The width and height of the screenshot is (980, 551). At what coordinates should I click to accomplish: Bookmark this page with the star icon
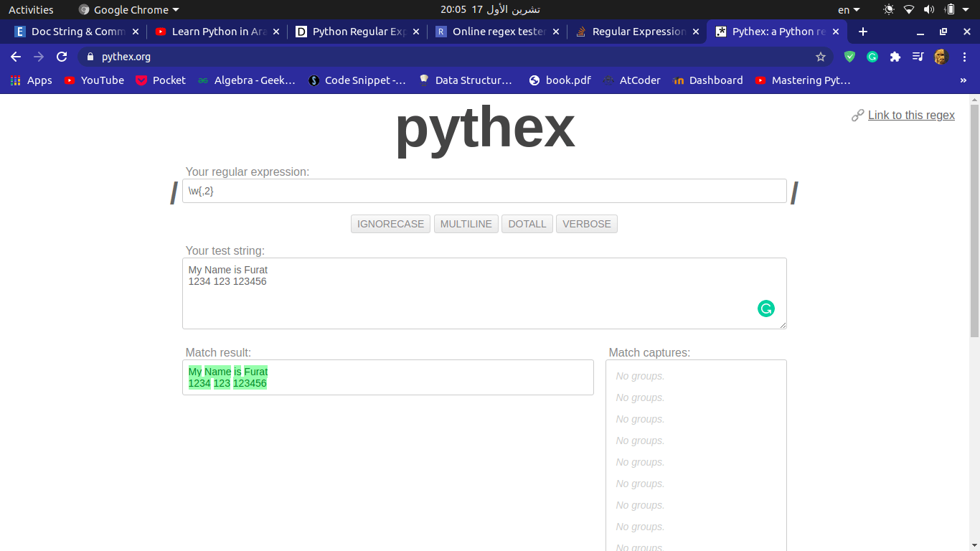(x=821, y=57)
